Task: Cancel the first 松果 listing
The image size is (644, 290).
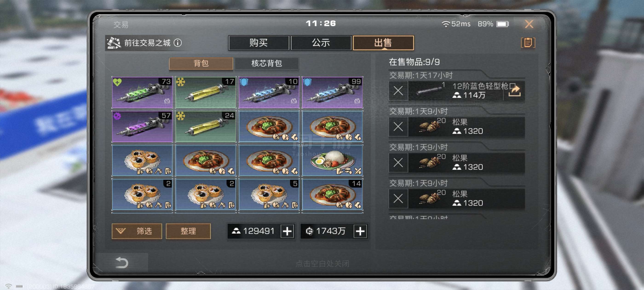Action: pos(398,127)
